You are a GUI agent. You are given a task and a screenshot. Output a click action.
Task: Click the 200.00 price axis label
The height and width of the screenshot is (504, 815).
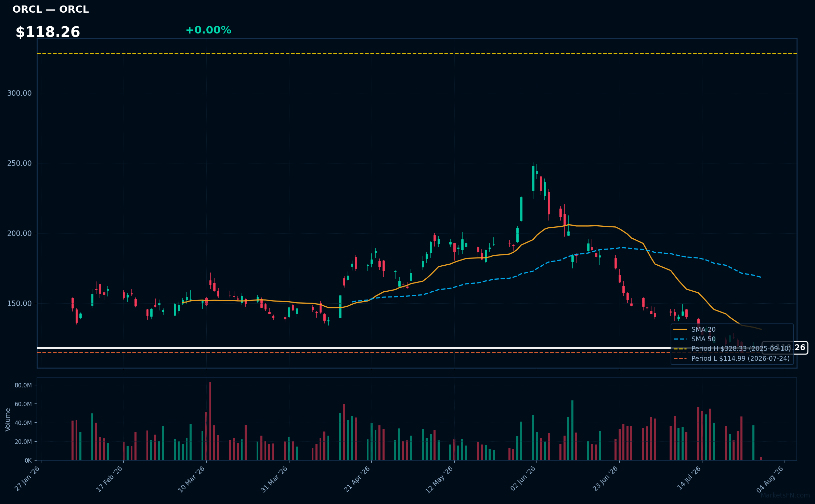[20, 234]
